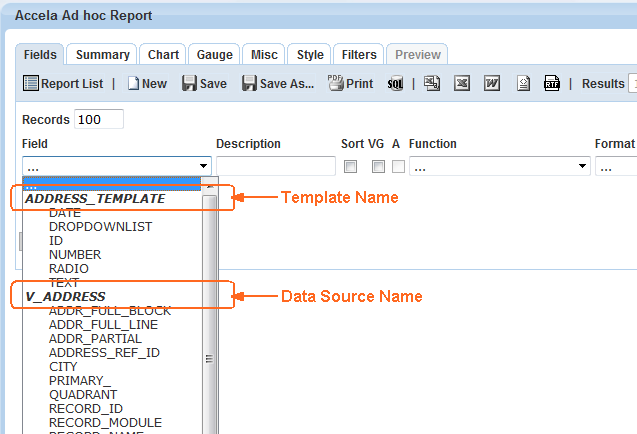Click Save As in toolbar
The image size is (637, 434).
(x=277, y=84)
